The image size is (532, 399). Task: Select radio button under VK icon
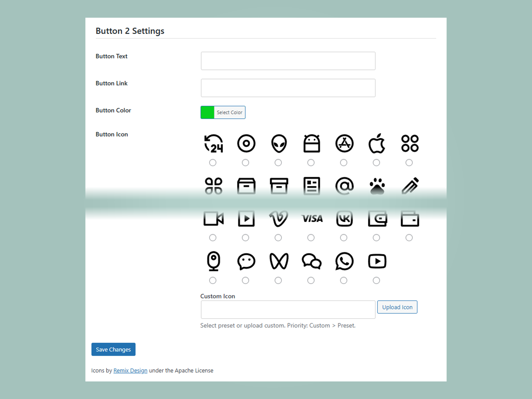click(343, 238)
